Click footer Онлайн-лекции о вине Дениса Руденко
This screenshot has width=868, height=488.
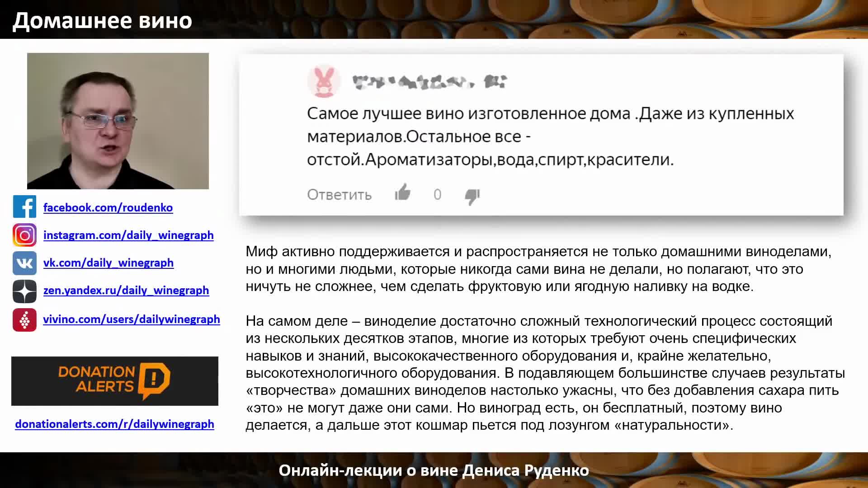(434, 470)
